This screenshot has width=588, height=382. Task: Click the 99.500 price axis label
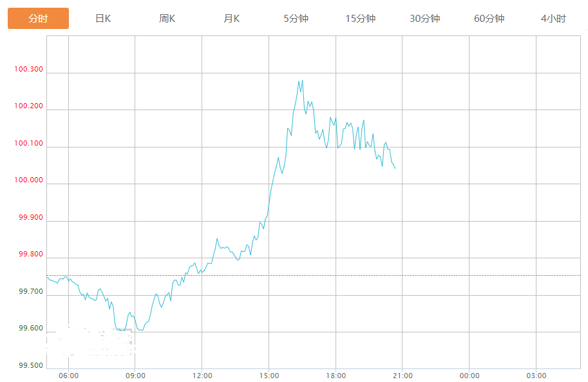pyautogui.click(x=31, y=365)
